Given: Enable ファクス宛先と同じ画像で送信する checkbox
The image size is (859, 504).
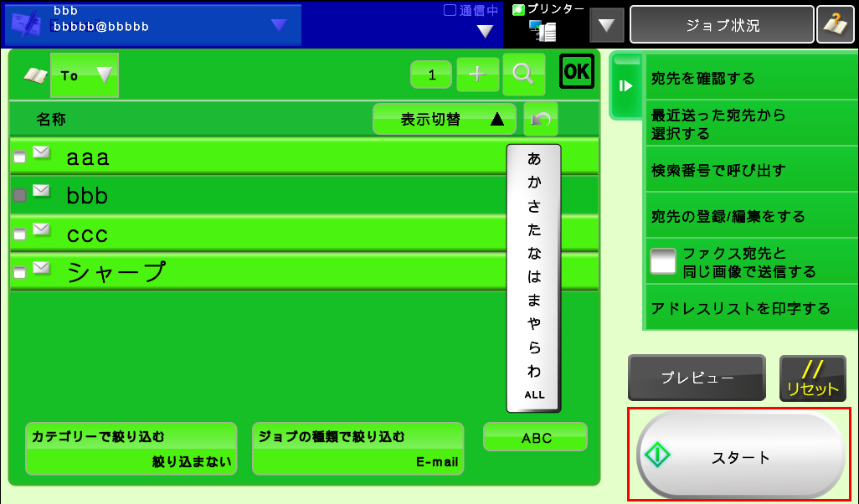Looking at the screenshot, I should pos(663,262).
